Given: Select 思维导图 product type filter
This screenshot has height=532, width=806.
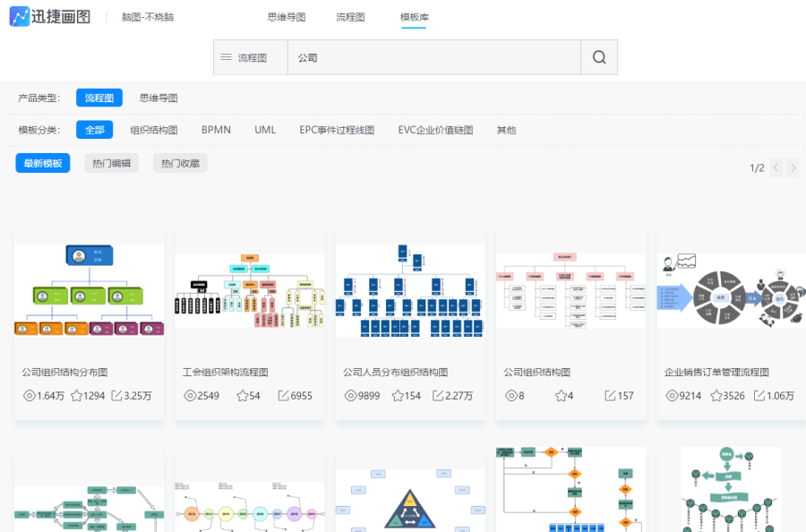Looking at the screenshot, I should [159, 98].
